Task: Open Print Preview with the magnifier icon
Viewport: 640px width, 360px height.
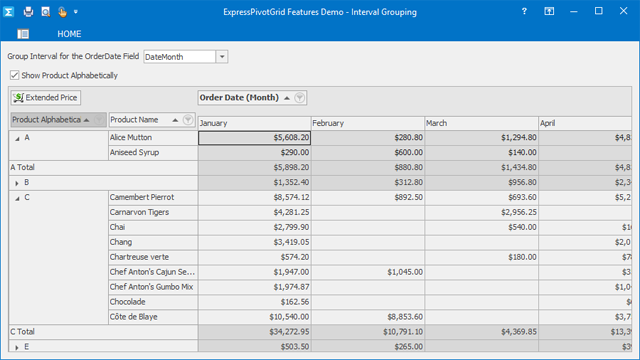Action: pos(46,12)
